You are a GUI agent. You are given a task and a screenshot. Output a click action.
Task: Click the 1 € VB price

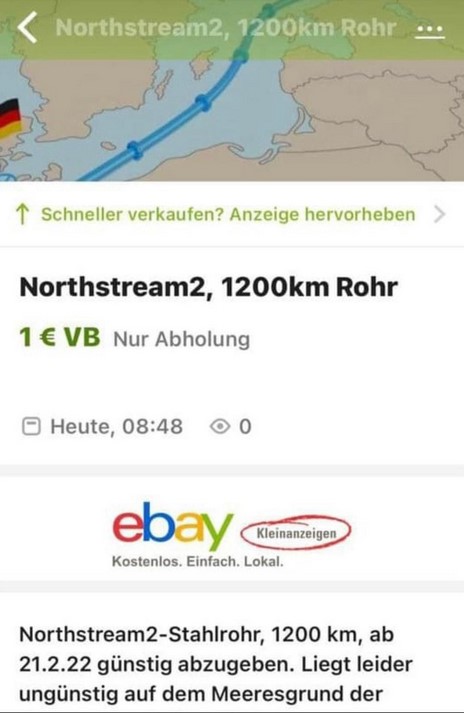click(x=60, y=337)
